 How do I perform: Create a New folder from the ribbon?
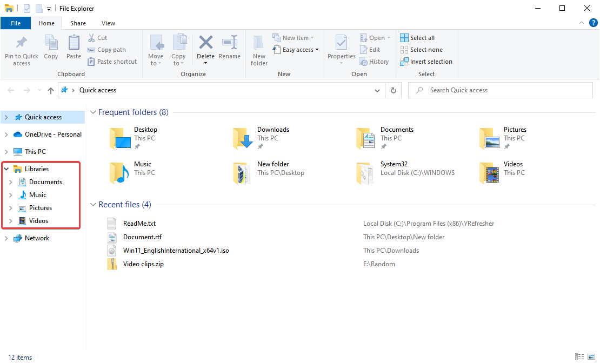pos(259,50)
